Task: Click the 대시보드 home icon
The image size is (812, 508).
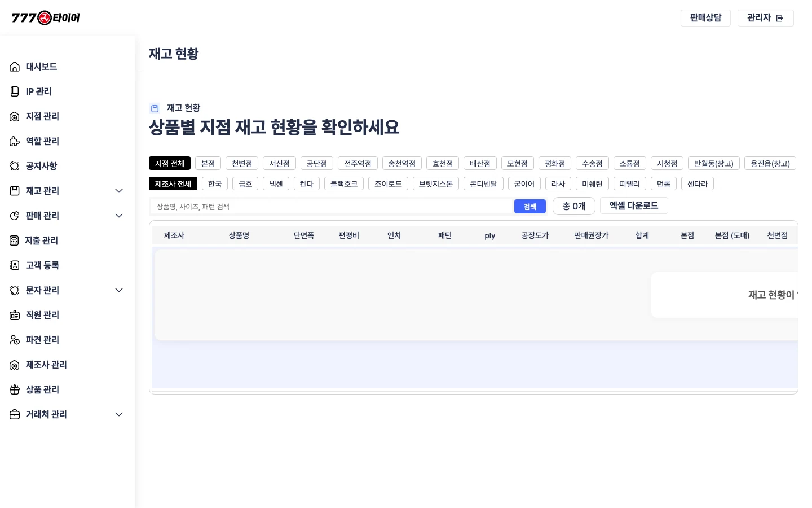Action: 15,67
